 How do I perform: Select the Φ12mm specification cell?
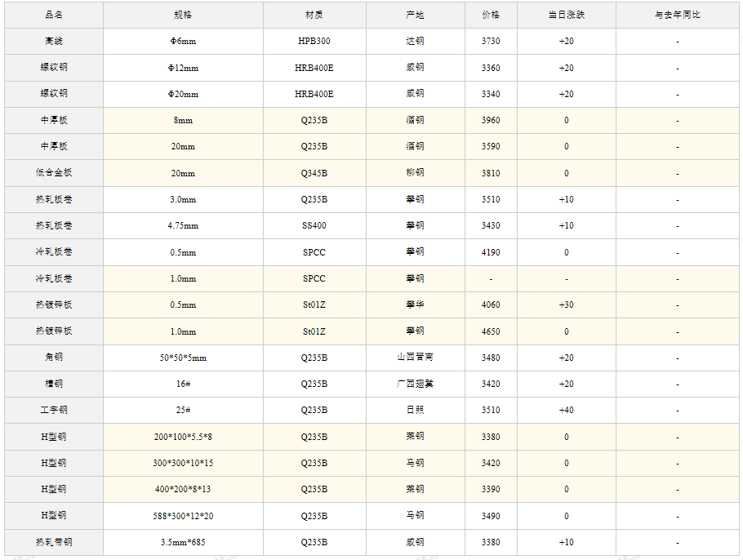[183, 68]
